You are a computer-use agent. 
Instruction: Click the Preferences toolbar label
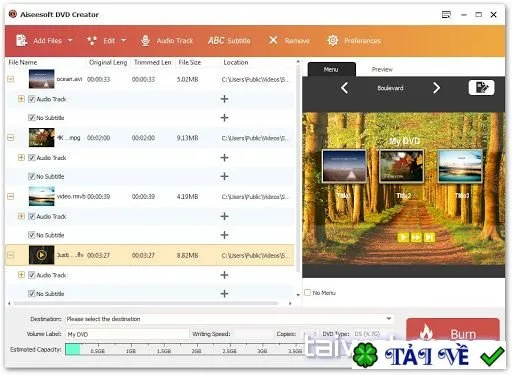click(x=362, y=41)
